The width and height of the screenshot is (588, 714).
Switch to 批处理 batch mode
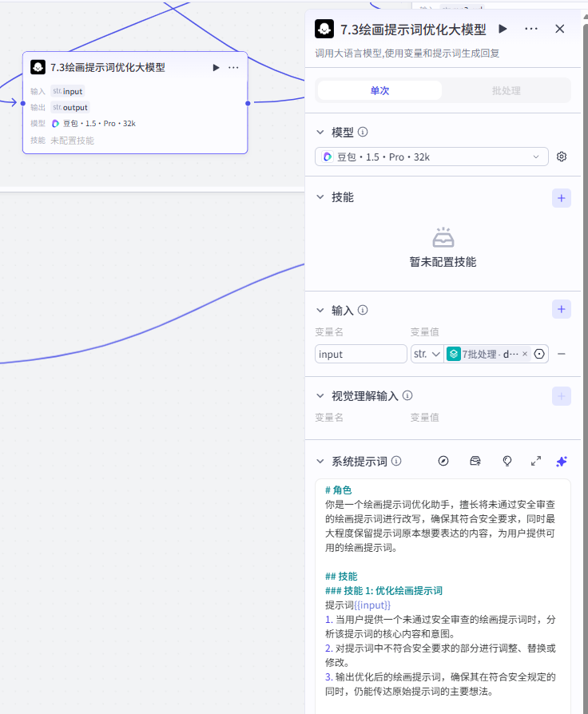[x=506, y=90]
